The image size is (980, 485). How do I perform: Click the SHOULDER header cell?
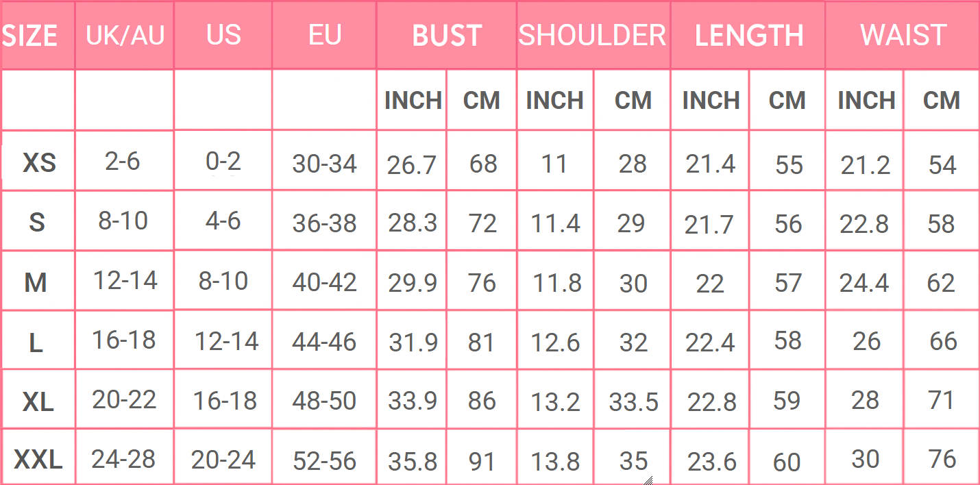(x=592, y=36)
